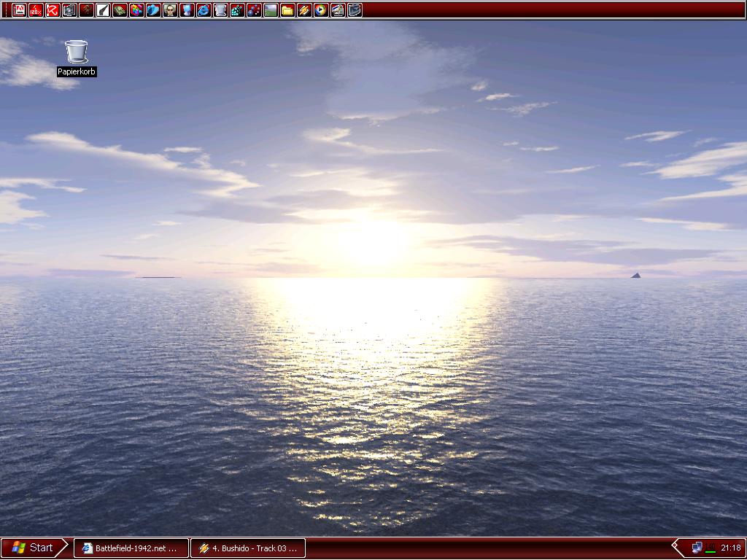747x560 pixels.
Task: Click the white feather quill icon
Action: 103,10
